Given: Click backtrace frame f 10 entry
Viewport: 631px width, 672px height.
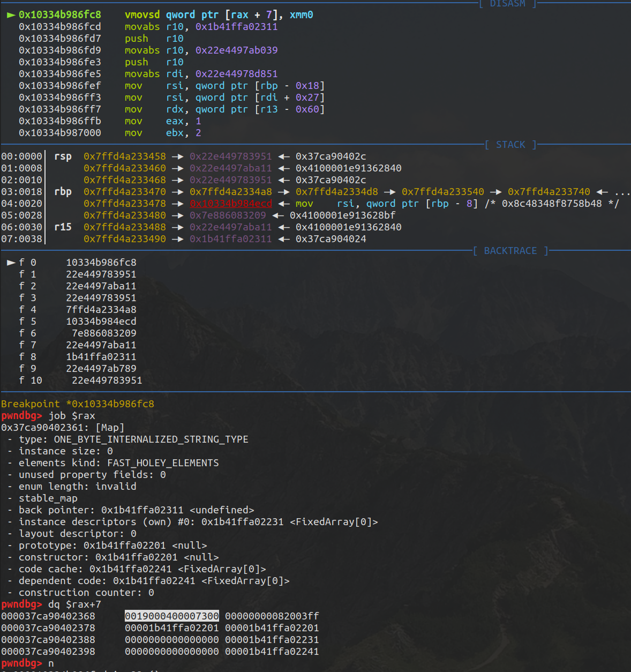Looking at the screenshot, I should (80, 380).
